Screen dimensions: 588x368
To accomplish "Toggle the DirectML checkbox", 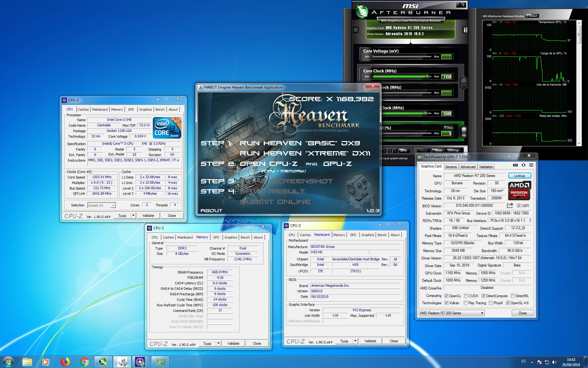I will click(513, 296).
